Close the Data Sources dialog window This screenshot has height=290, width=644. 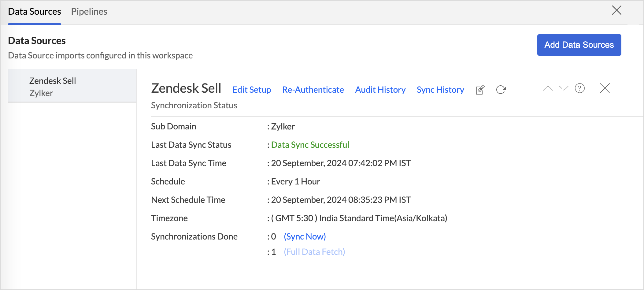tap(616, 10)
